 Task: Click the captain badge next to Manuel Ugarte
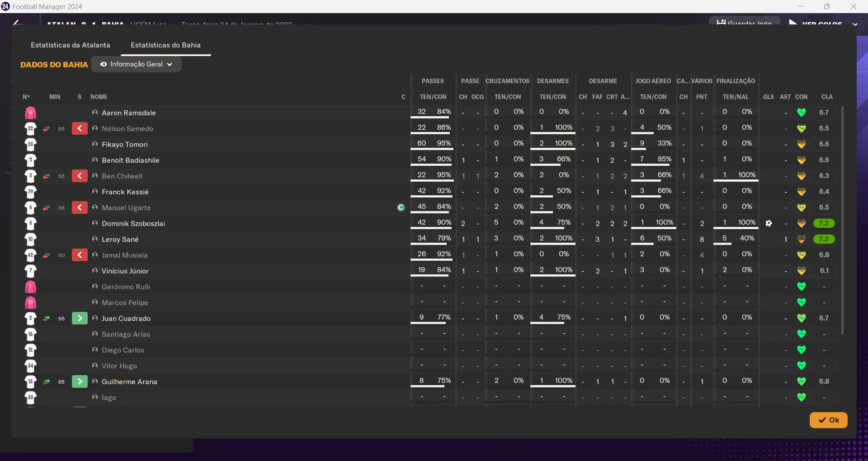click(401, 207)
